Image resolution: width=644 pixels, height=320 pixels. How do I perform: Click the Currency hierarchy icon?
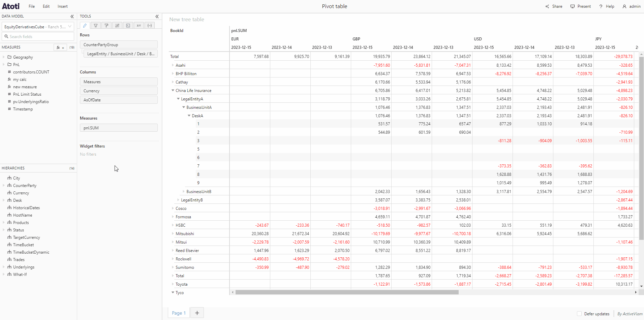9,193
